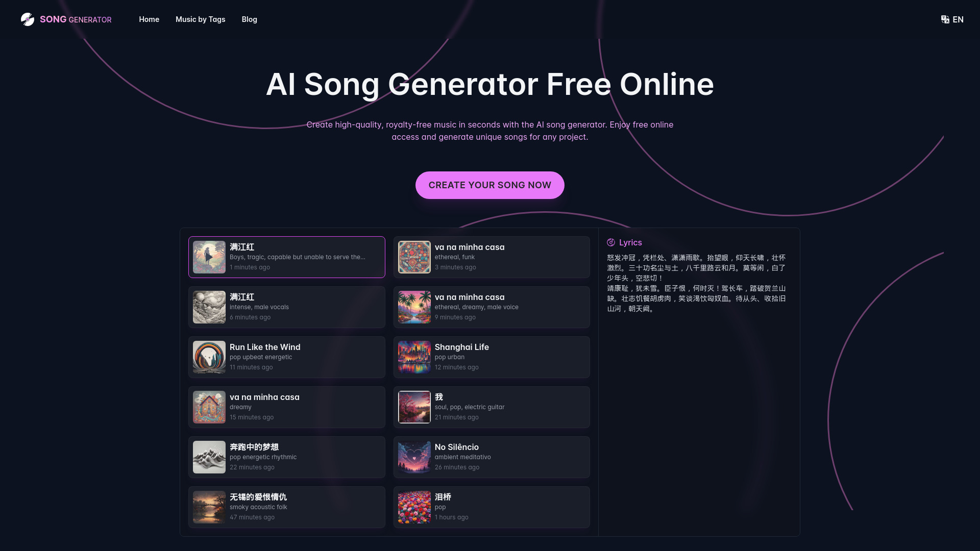
Task: Click thumbnail for 满江红 first entry
Action: point(209,256)
